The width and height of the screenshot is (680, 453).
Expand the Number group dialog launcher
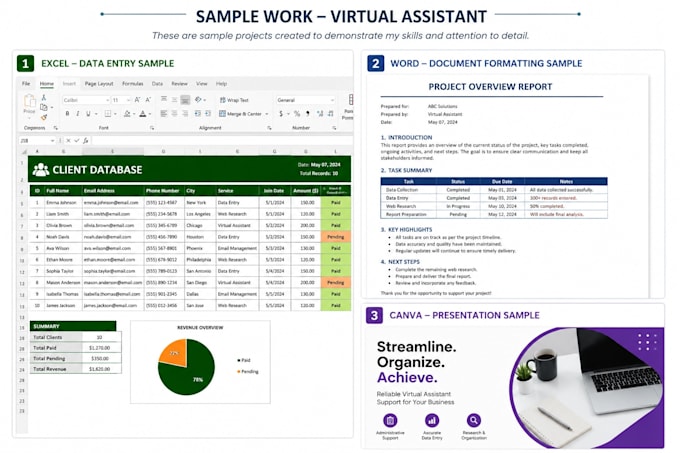334,128
